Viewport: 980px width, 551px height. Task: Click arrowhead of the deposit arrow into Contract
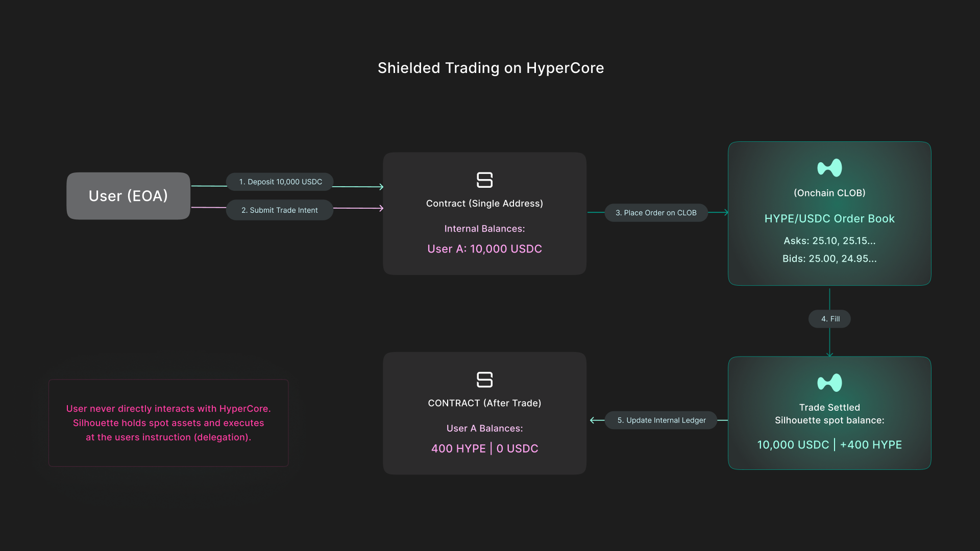pyautogui.click(x=381, y=187)
